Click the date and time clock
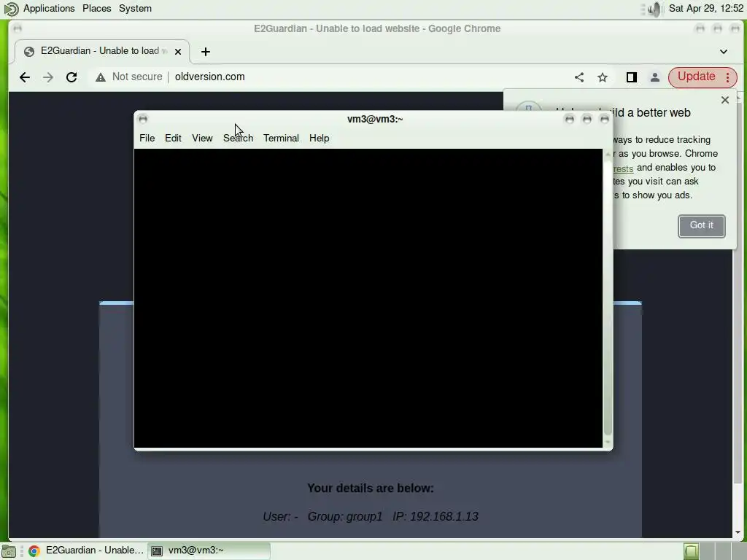 click(705, 9)
